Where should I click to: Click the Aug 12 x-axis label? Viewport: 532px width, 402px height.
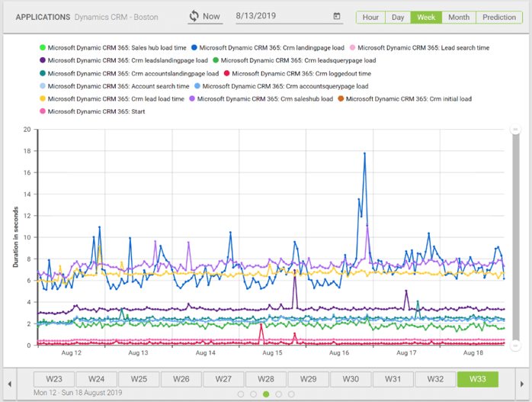pyautogui.click(x=71, y=352)
